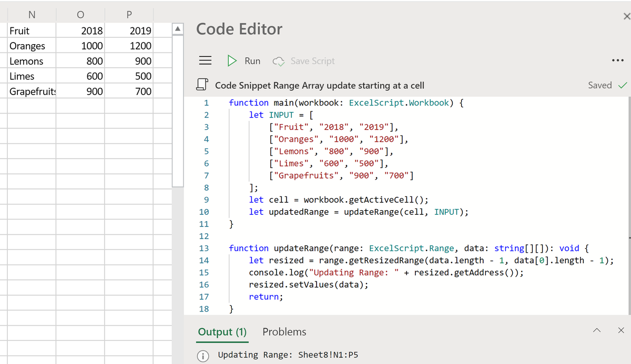Viewport: 631px width, 364px height.
Task: Switch to the Problems tab
Action: (x=284, y=332)
